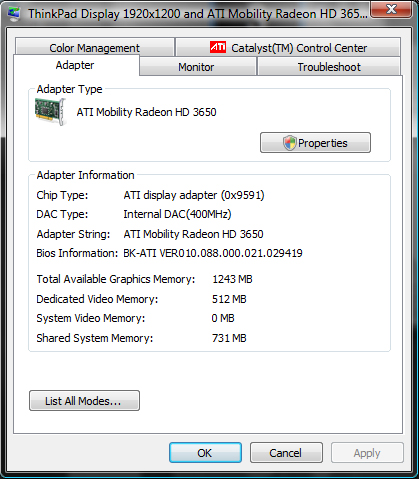Confirm the dialog with OK
The image size is (419, 479).
205,453
